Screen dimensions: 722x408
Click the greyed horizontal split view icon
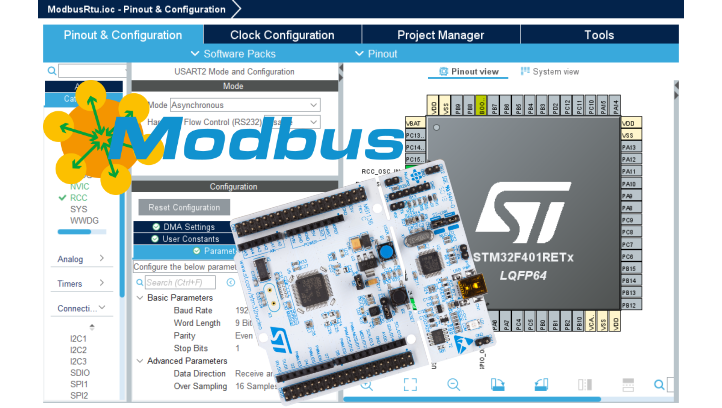pos(628,385)
